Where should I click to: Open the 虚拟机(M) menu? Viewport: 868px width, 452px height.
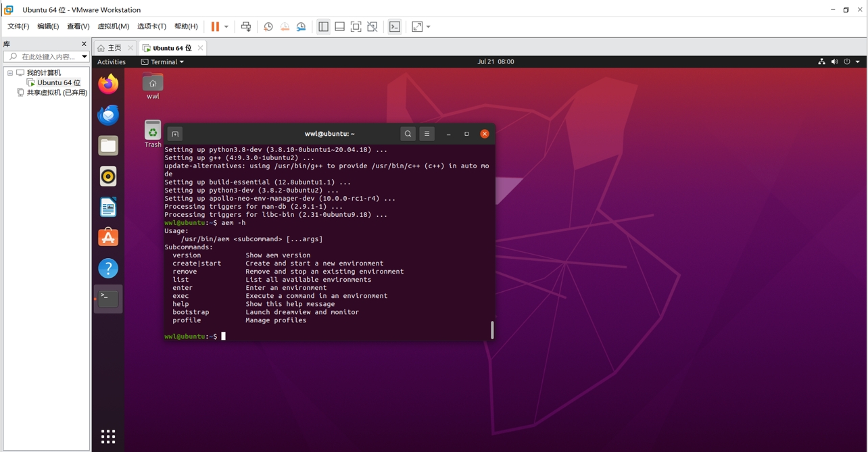coord(112,26)
